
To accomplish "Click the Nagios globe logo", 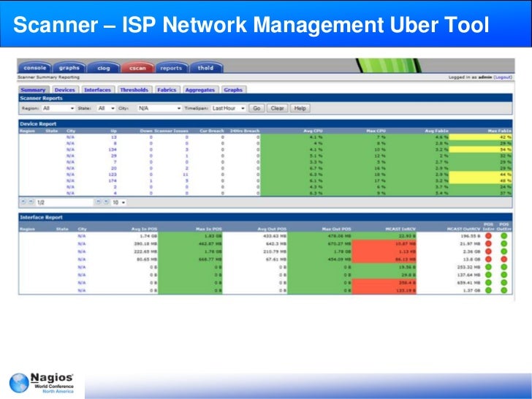I will pos(19,383).
